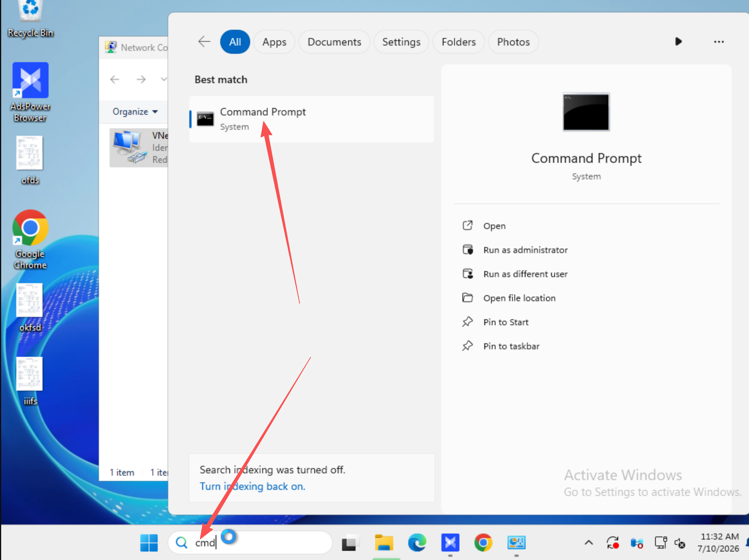Image resolution: width=749 pixels, height=560 pixels.
Task: Open the three-dot options menu in search
Action: click(719, 42)
